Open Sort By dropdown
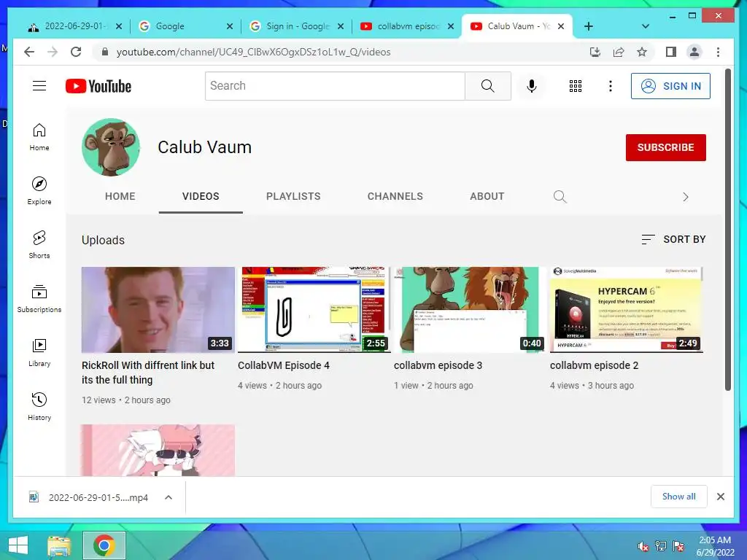Image resolution: width=747 pixels, height=560 pixels. click(x=673, y=239)
